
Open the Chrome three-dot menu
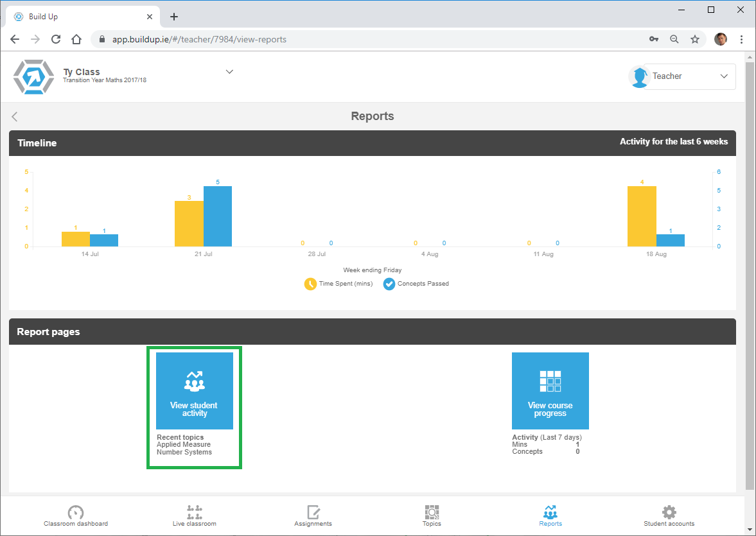(x=742, y=39)
